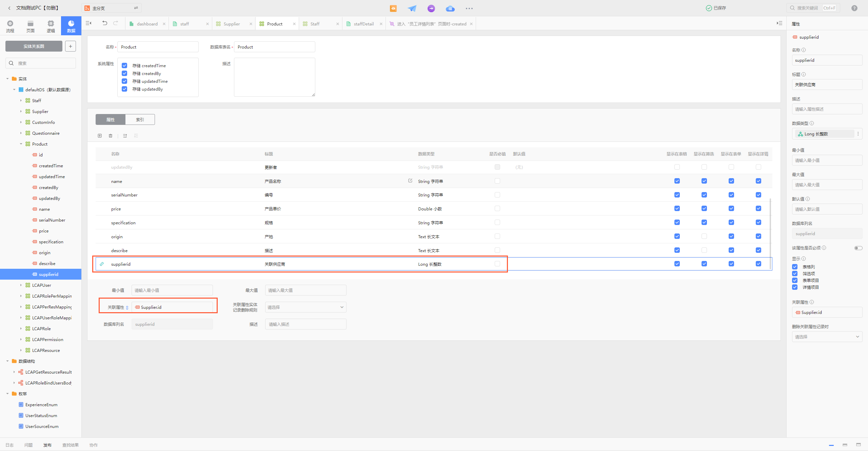Screen dimensions: 868x451
Task: Click the undo arrow icon
Action: (105, 23)
